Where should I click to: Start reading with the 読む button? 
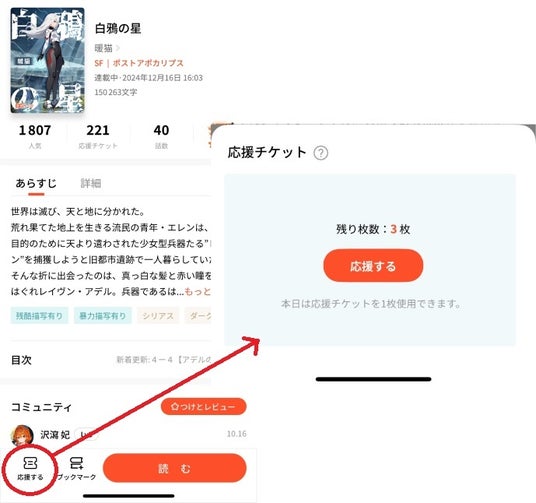174,468
